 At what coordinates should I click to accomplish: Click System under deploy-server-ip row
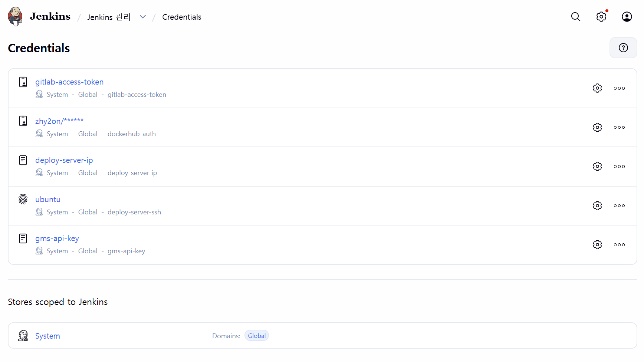57,173
